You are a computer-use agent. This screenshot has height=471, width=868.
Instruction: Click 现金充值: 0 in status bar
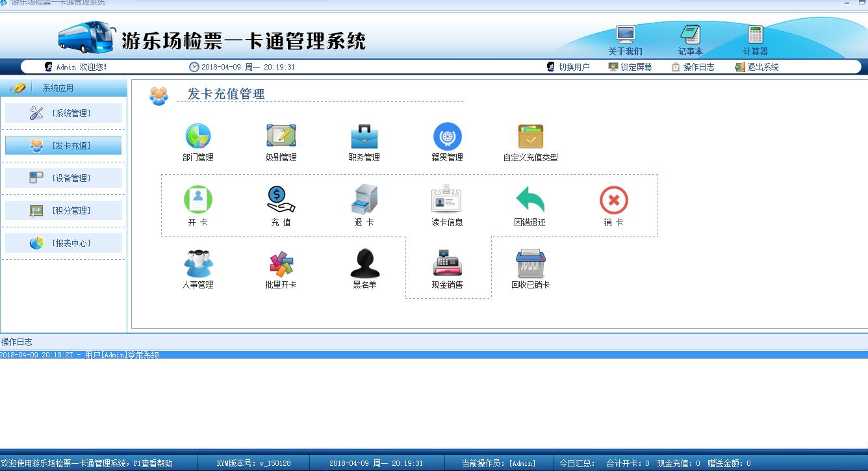click(x=679, y=463)
